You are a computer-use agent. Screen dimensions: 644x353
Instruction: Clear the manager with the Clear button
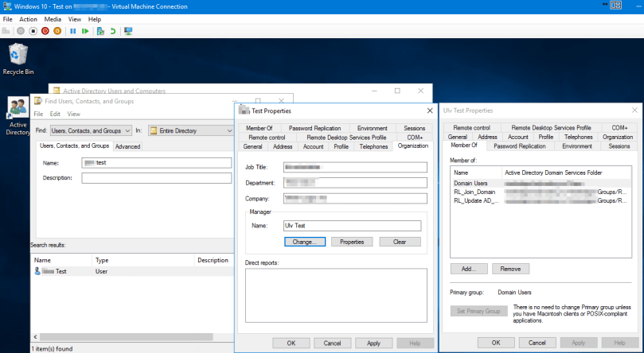point(400,242)
